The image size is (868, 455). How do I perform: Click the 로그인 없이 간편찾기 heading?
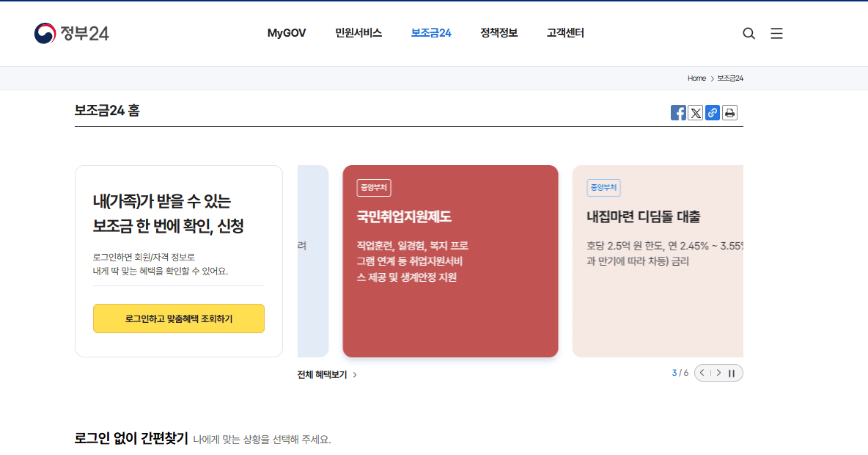click(132, 438)
